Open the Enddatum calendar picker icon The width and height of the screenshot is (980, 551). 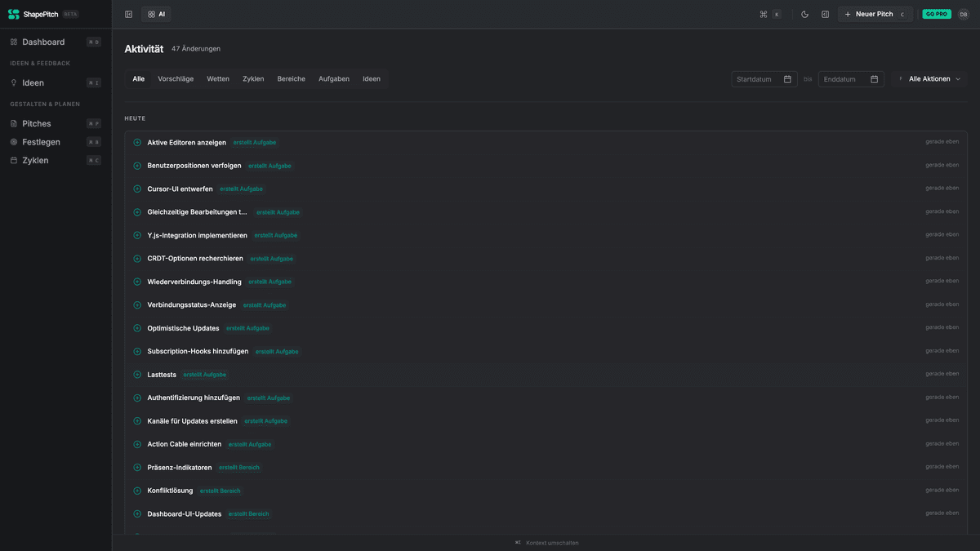point(873,78)
